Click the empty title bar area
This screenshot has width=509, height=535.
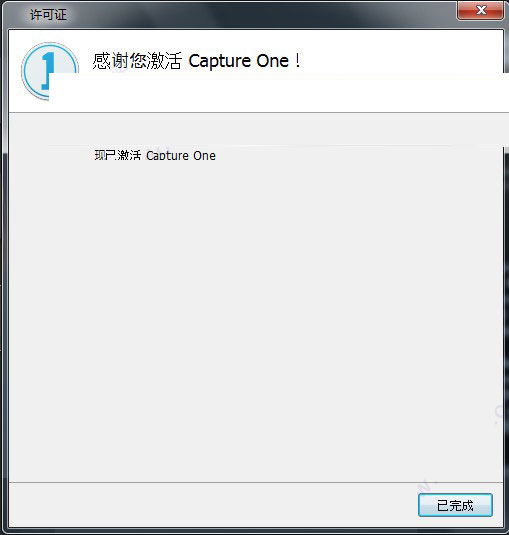click(x=259, y=14)
